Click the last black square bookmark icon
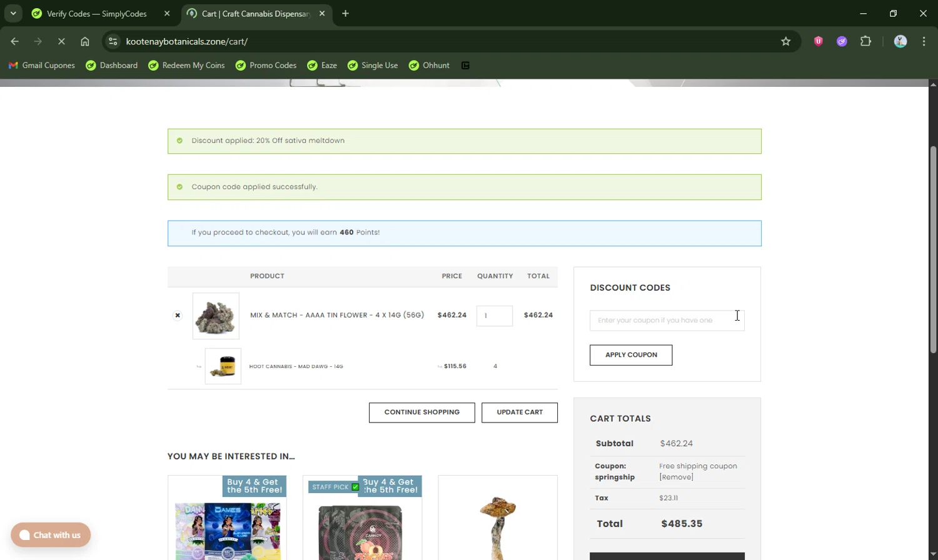Image resolution: width=938 pixels, height=560 pixels. 465,65
